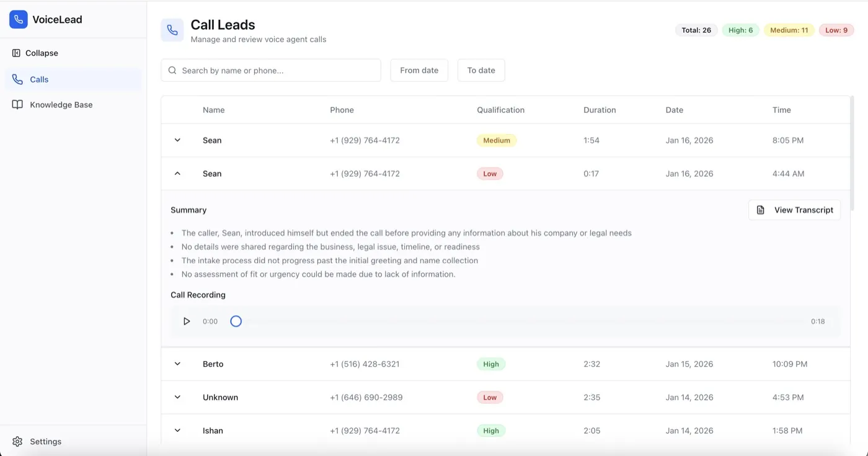Click the Collapse sidebar icon
This screenshot has width=868, height=456.
(x=16, y=53)
